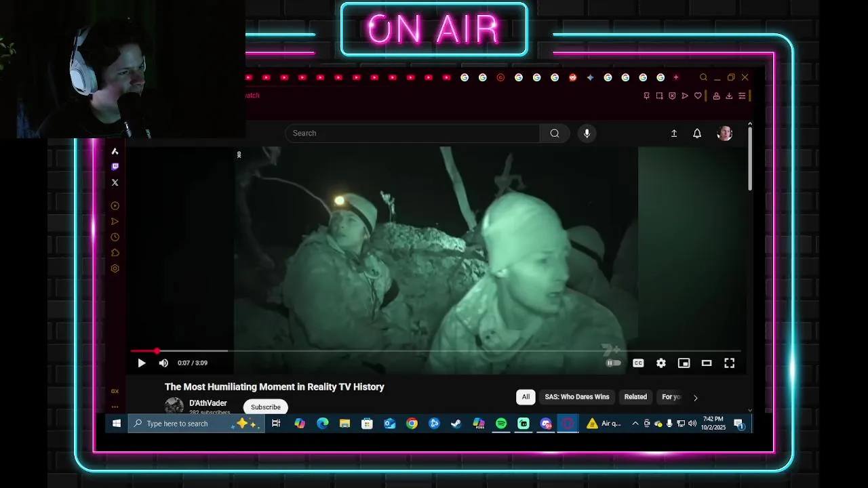Enable theater mode
868x488 pixels.
(707, 363)
